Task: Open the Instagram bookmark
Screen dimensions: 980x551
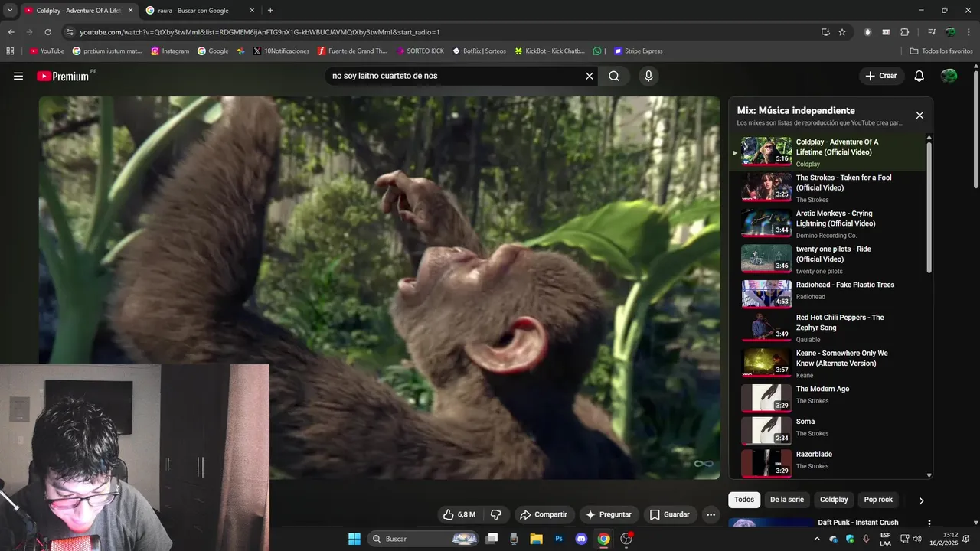Action: 170,51
